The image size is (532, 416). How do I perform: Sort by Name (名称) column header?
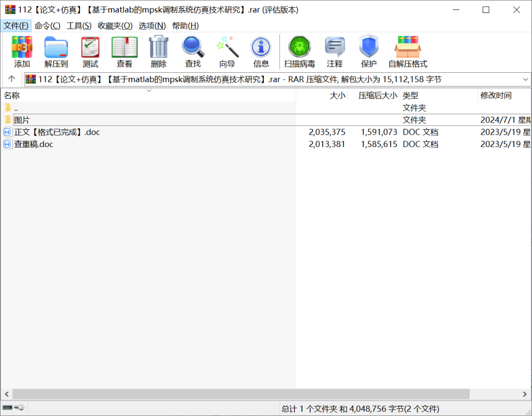click(x=148, y=95)
